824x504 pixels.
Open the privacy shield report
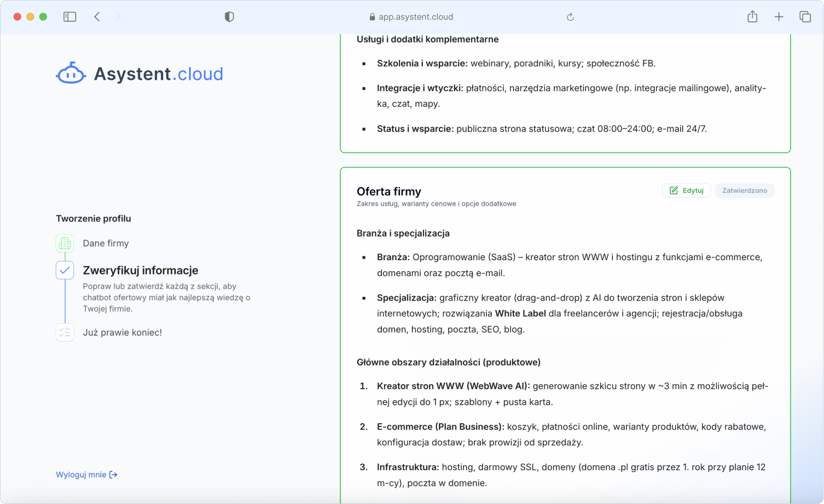pyautogui.click(x=229, y=17)
